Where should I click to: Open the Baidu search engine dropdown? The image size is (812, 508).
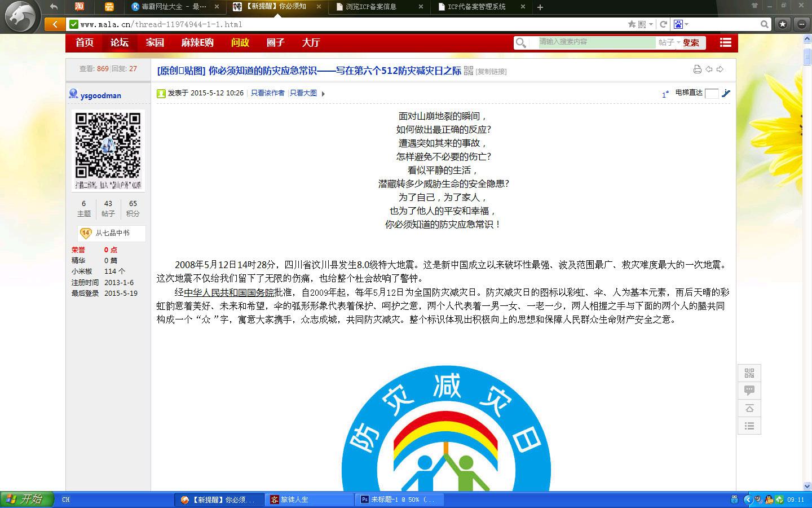(x=681, y=24)
